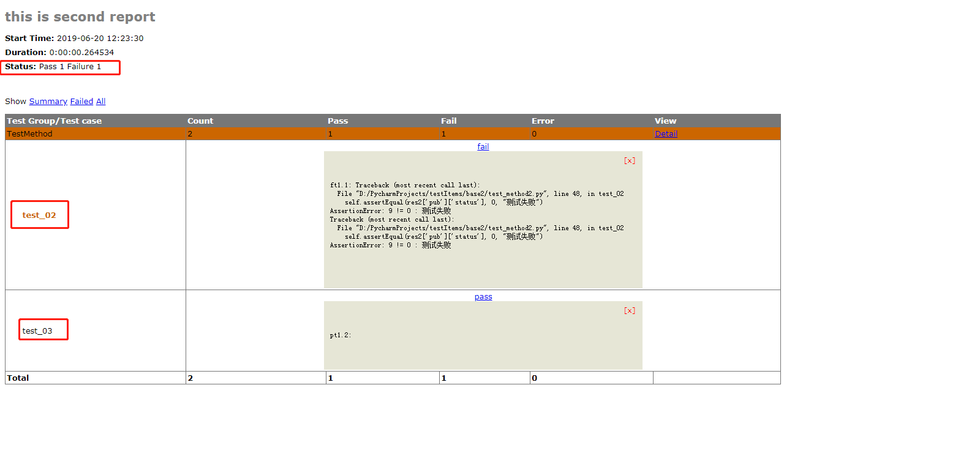Open the Summary filter link

point(48,102)
